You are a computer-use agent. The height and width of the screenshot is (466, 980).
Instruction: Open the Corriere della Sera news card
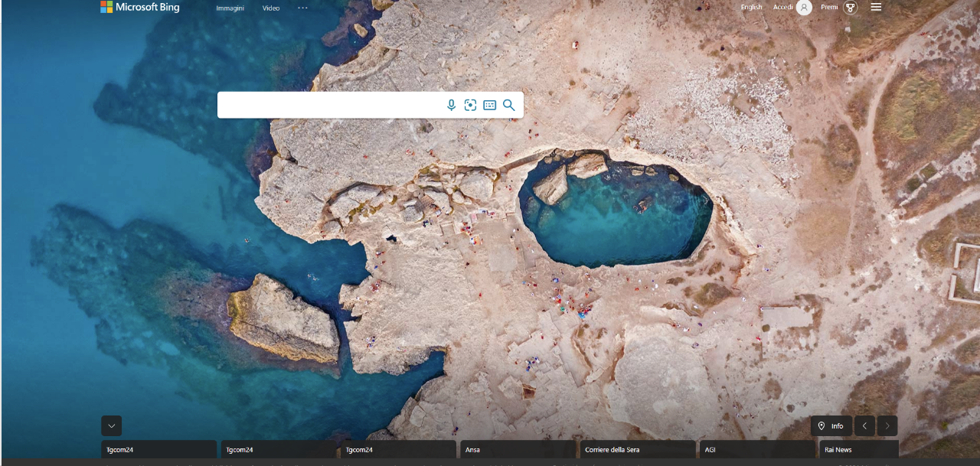pos(638,449)
